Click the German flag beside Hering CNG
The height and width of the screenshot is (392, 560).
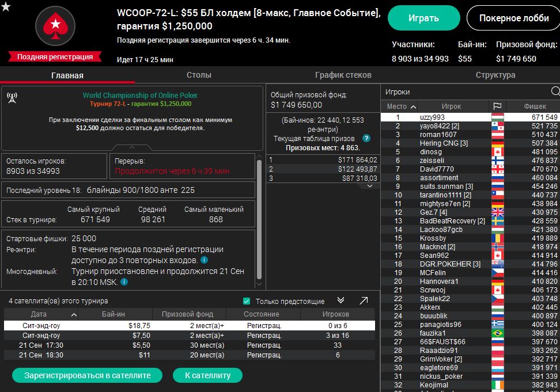click(x=498, y=143)
